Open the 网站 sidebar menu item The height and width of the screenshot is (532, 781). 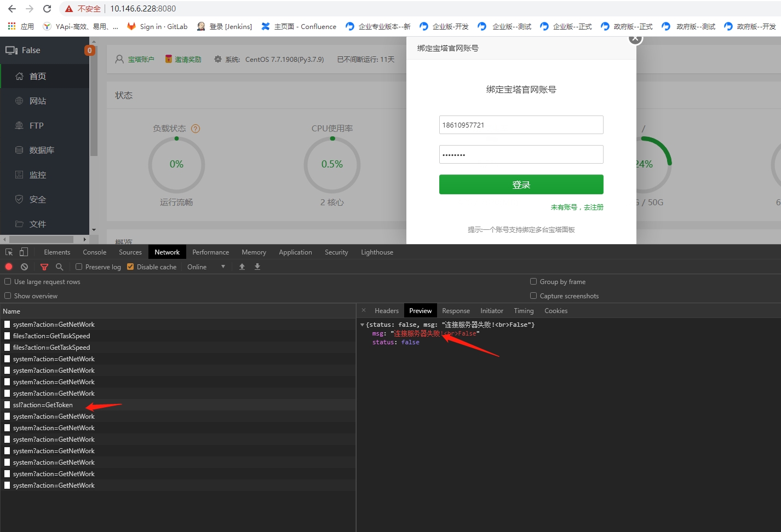[x=44, y=101]
